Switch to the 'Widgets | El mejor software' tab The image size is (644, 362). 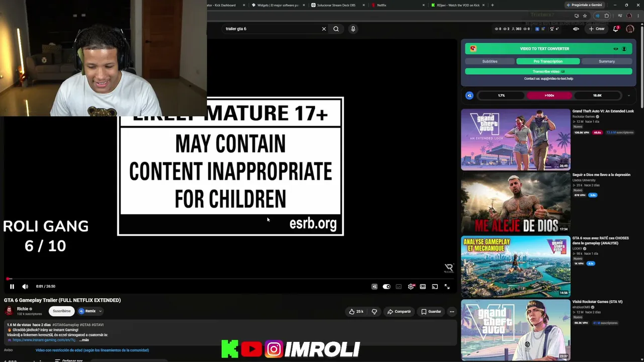click(x=278, y=5)
